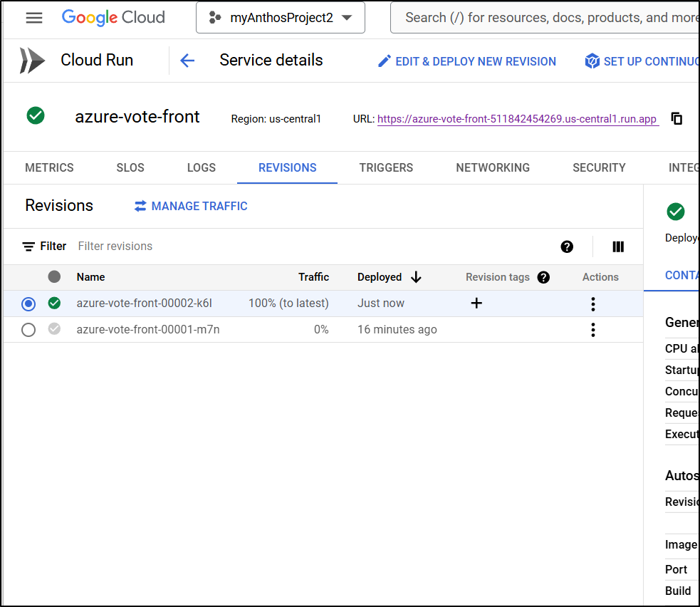The height and width of the screenshot is (607, 700).
Task: Toggle the Deployed column sort arrow
Action: point(416,277)
